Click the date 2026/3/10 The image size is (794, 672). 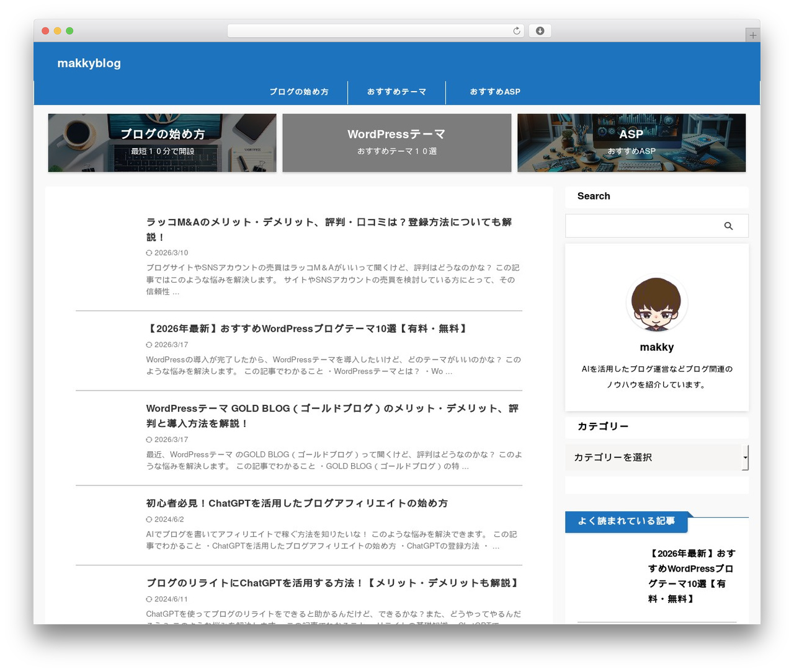171,253
